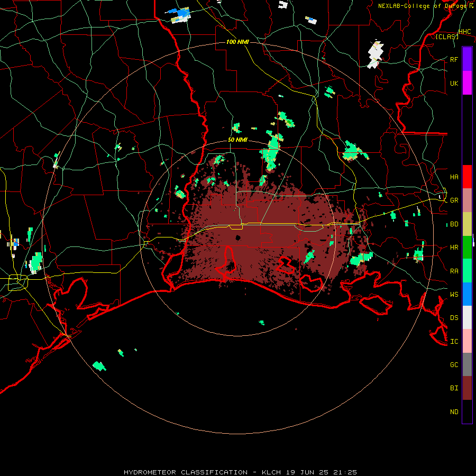Click the 'RF' legend label
Viewport: 476px width, 476px height.
click(x=454, y=59)
